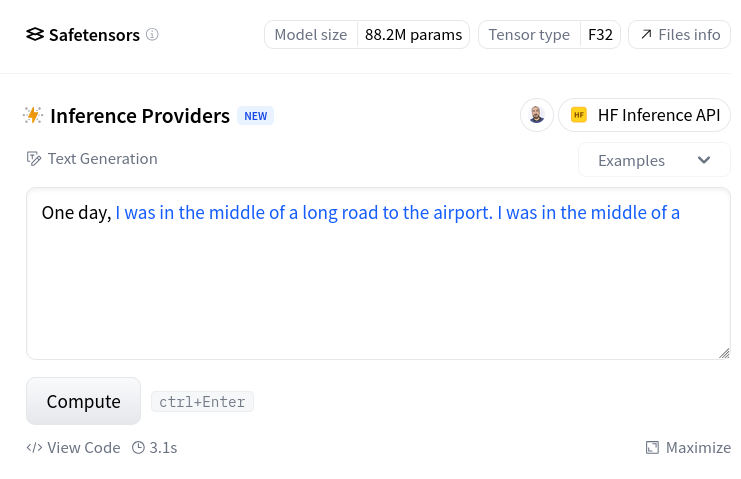Click the Tensor type F32 badge
The height and width of the screenshot is (479, 741).
tap(549, 35)
